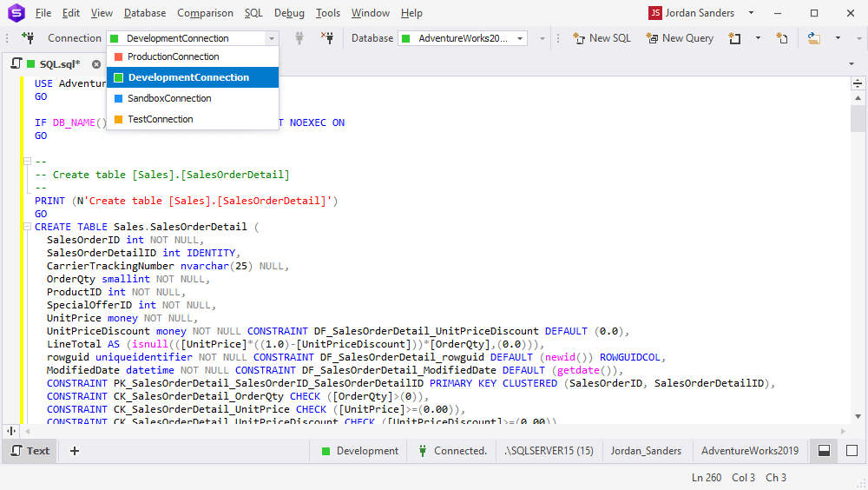
Task: Open the toolbar overflow arrow after Database
Action: (542, 38)
